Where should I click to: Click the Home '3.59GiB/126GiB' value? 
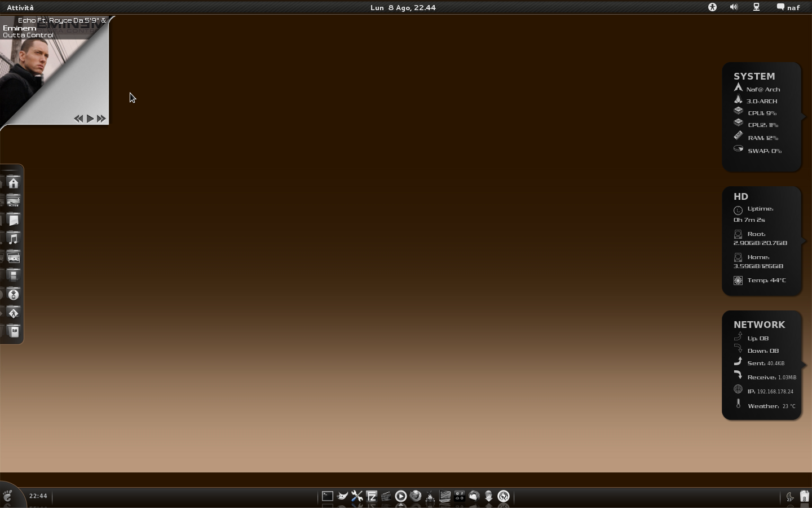click(x=758, y=266)
